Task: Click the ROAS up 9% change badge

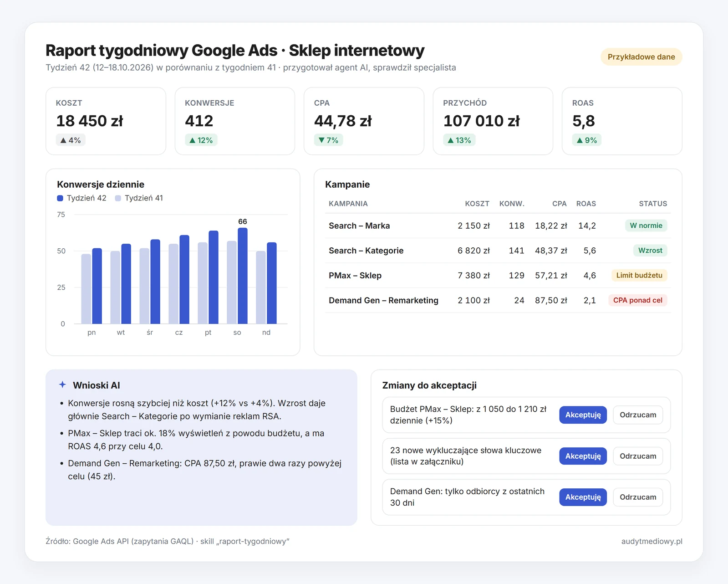Action: coord(586,140)
